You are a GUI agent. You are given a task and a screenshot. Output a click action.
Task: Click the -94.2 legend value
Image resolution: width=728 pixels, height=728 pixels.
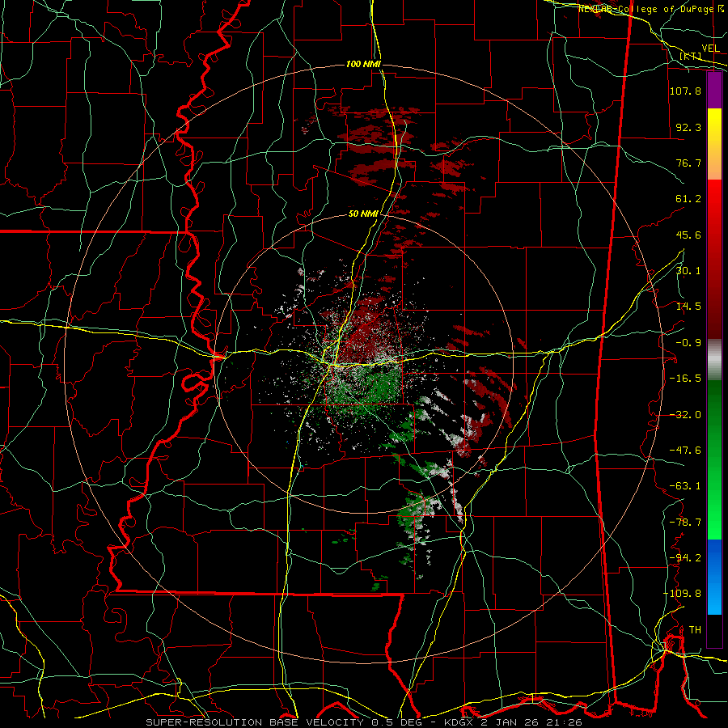pyautogui.click(x=685, y=558)
